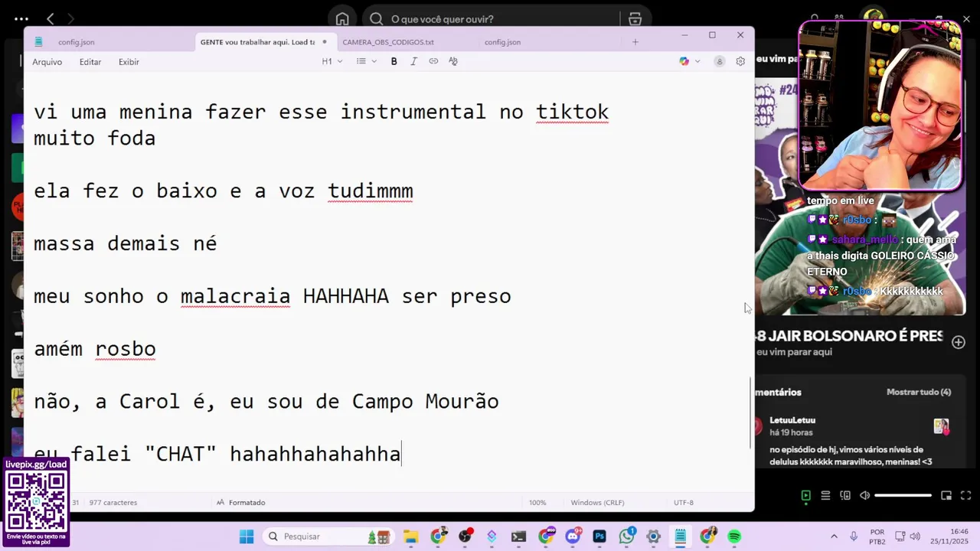Open the Editar menu
The image size is (980, 551).
pyautogui.click(x=90, y=62)
